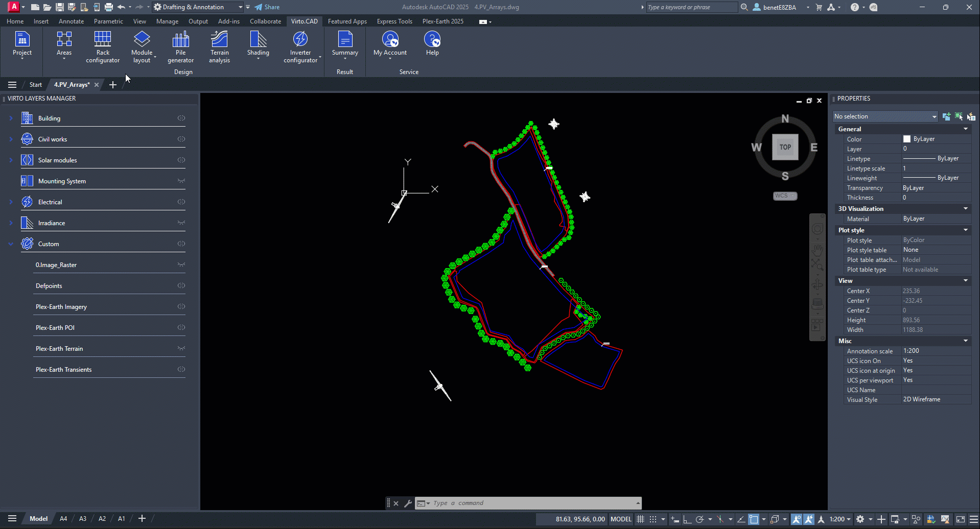Open the Module layout tool
The width and height of the screenshot is (980, 529).
pyautogui.click(x=142, y=46)
